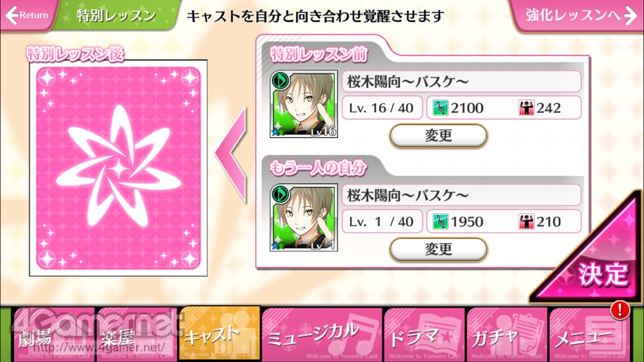Viewport: 644px width, 362px height.
Task: Open the ドラマ menu
Action: coord(424,335)
